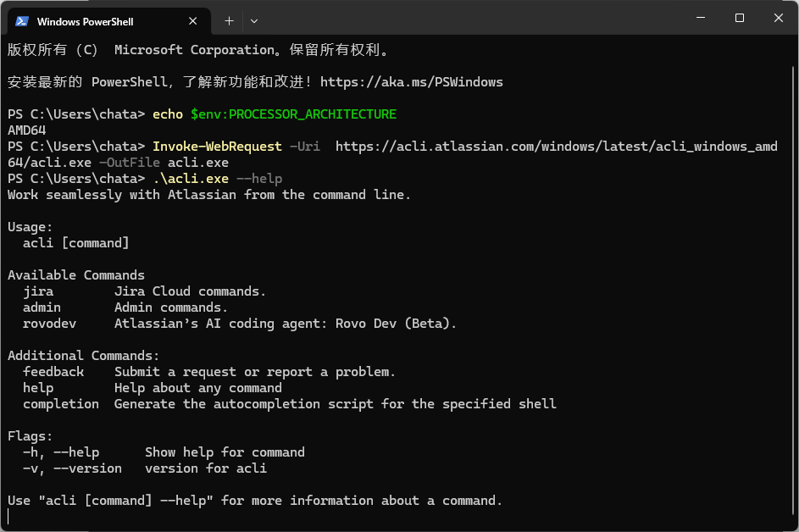The width and height of the screenshot is (799, 532).
Task: Click the maximize icon in the title bar
Action: pyautogui.click(x=738, y=18)
